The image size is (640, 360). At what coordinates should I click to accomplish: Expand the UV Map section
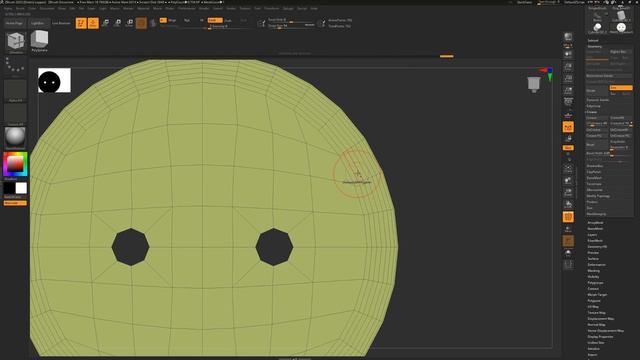[x=593, y=307]
